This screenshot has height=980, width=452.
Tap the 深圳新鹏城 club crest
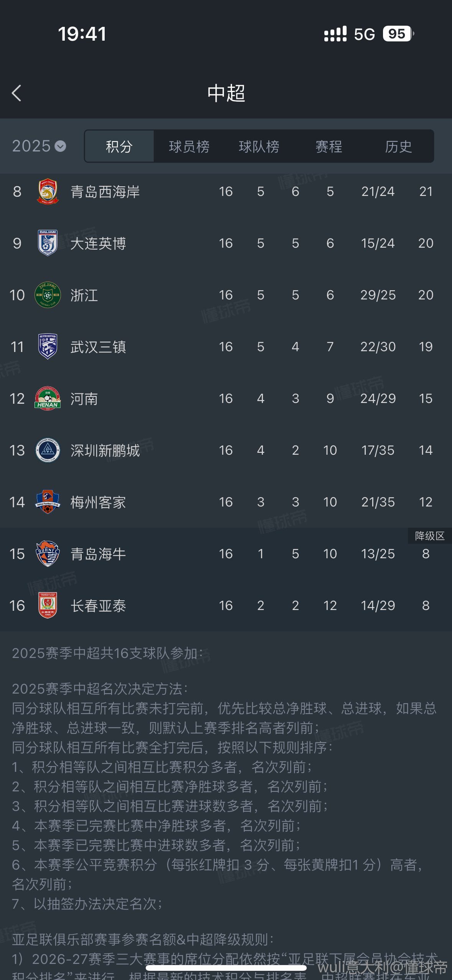point(48,450)
